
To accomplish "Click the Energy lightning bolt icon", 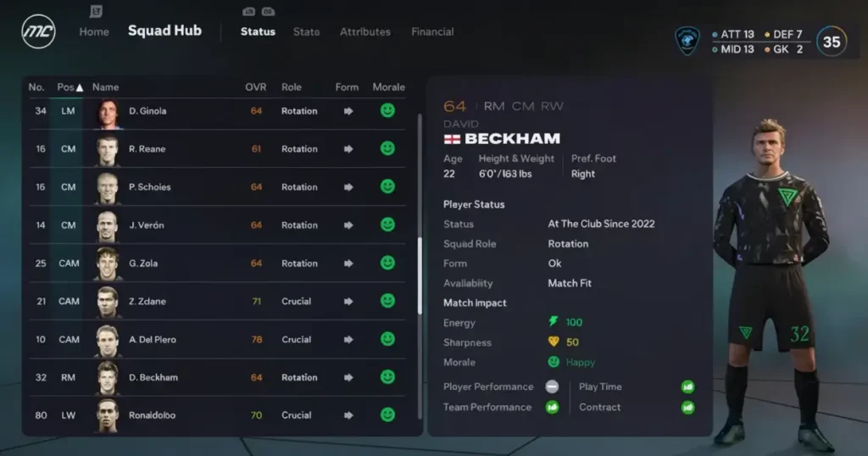I will [554, 323].
